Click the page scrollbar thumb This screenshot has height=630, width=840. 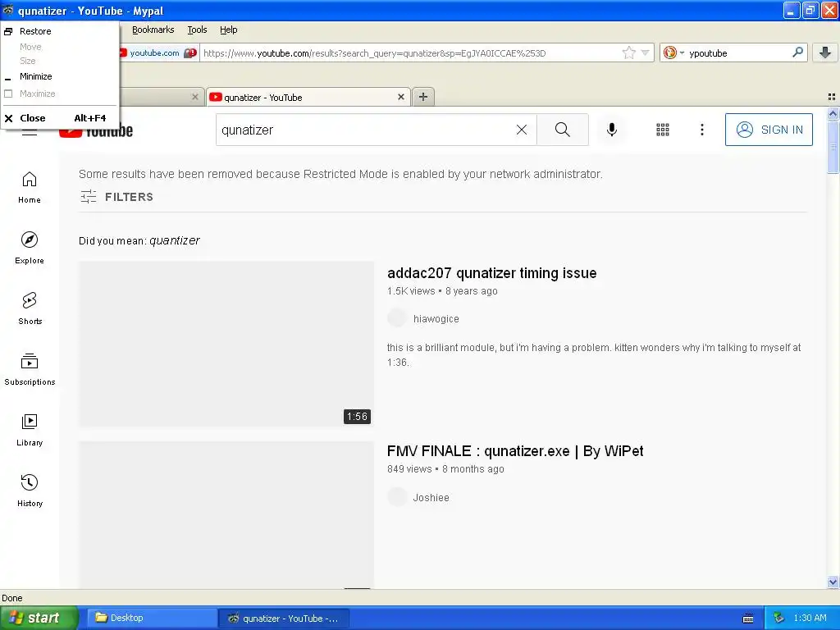tap(833, 147)
